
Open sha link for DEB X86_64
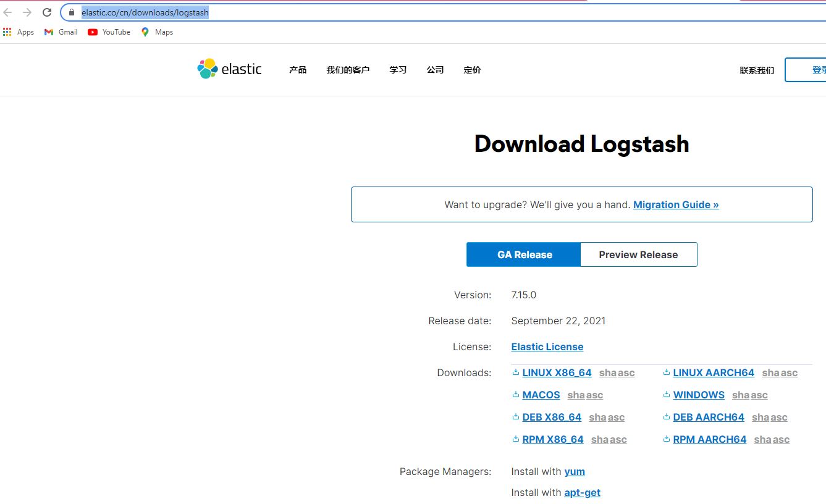tap(597, 417)
